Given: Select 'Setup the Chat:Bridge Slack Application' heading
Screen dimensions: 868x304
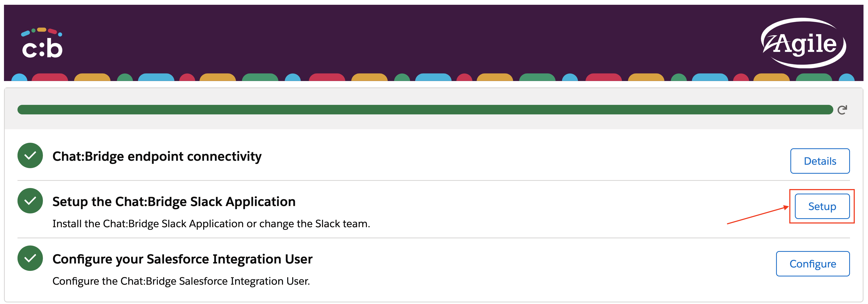Looking at the screenshot, I should pos(174,202).
